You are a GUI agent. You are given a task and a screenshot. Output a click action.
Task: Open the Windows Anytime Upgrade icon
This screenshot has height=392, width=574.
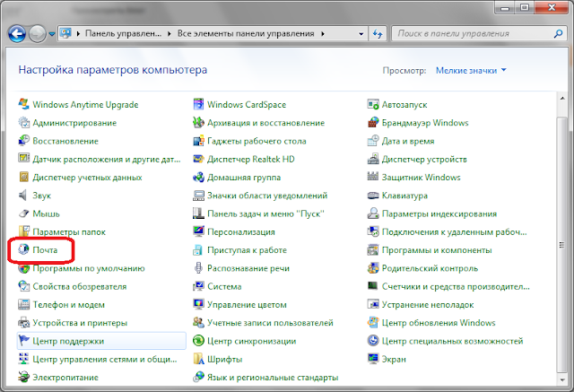coord(24,104)
